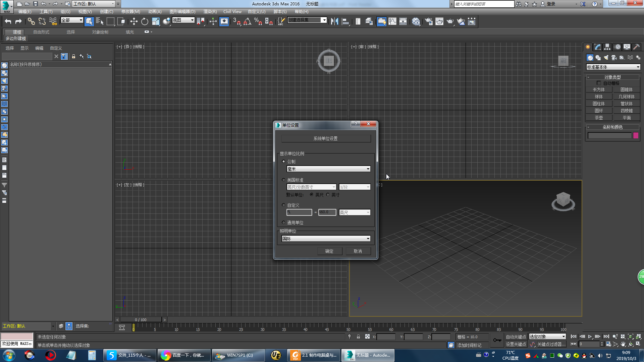Viewport: 644px width, 362px height.
Task: Click the Select and Link chain icon
Action: point(31,21)
